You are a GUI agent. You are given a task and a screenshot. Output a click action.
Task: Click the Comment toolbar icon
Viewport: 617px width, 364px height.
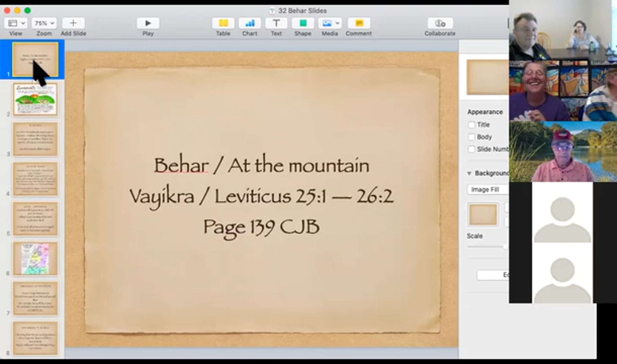tap(359, 23)
